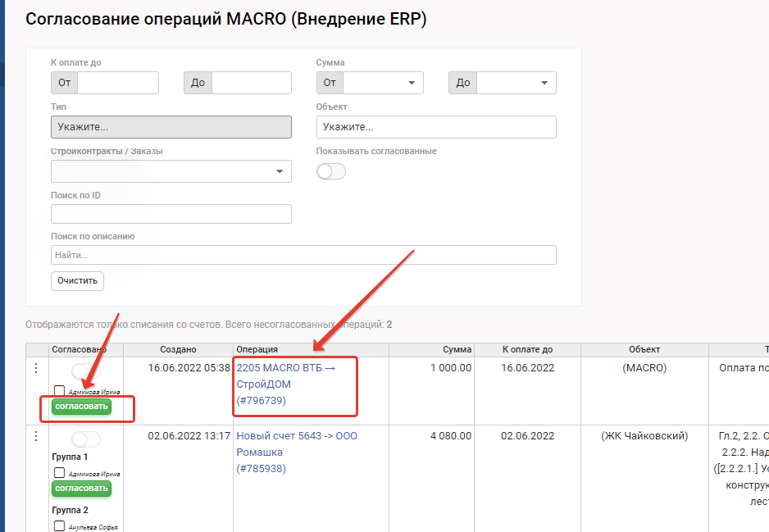The height and width of the screenshot is (532, 769).
Task: Open the Стройконтракты / Заказы dropdown
Action: [171, 171]
